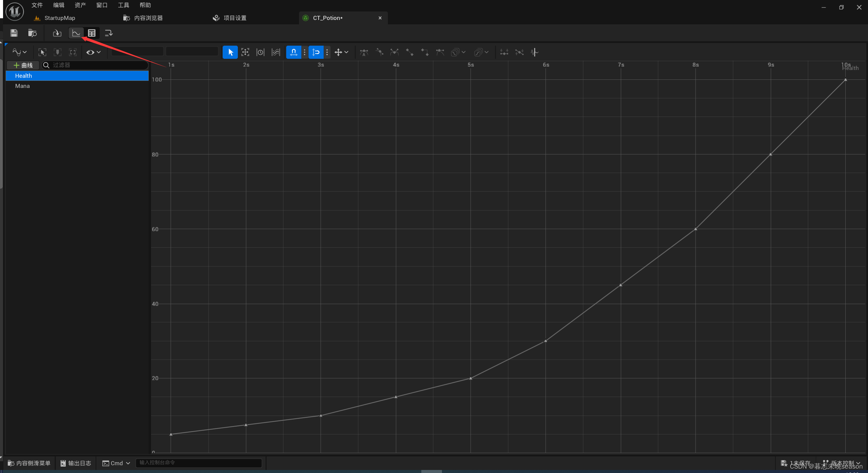868x473 pixels.
Task: Activate the retime clock tool
Action: [260, 52]
